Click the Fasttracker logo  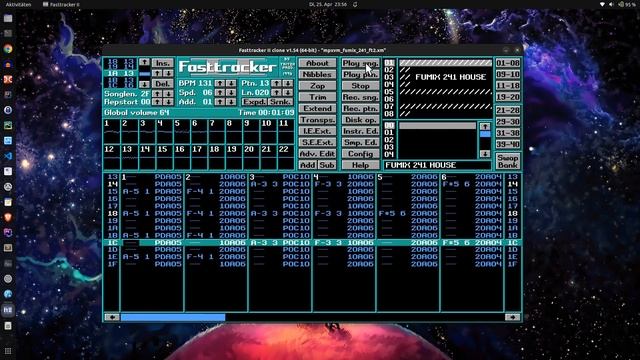[x=228, y=67]
